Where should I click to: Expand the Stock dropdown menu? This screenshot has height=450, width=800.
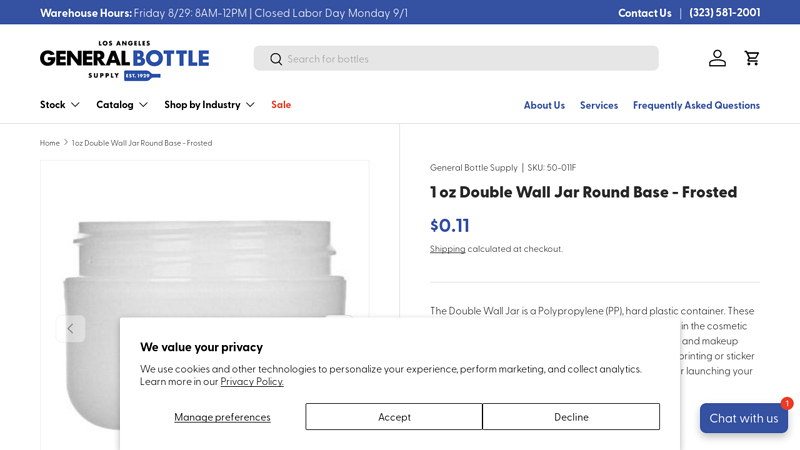point(60,105)
